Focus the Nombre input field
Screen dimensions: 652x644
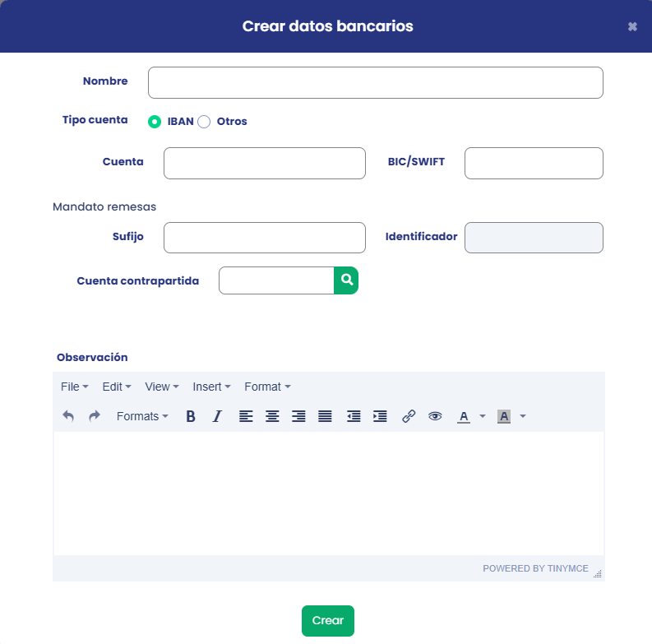375,82
